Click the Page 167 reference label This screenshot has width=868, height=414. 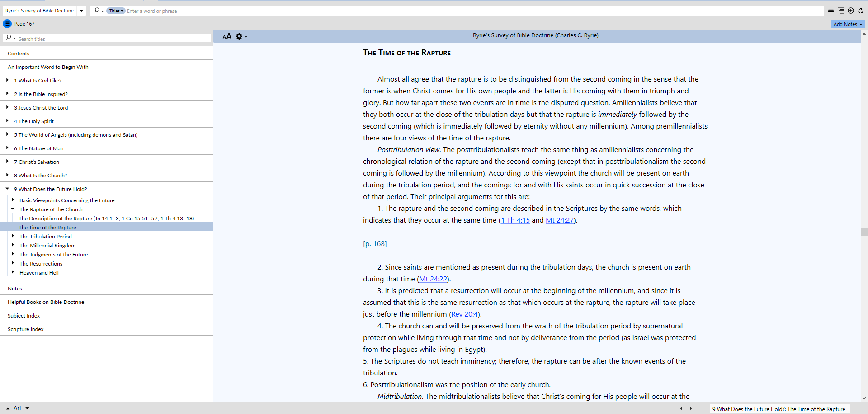point(24,24)
